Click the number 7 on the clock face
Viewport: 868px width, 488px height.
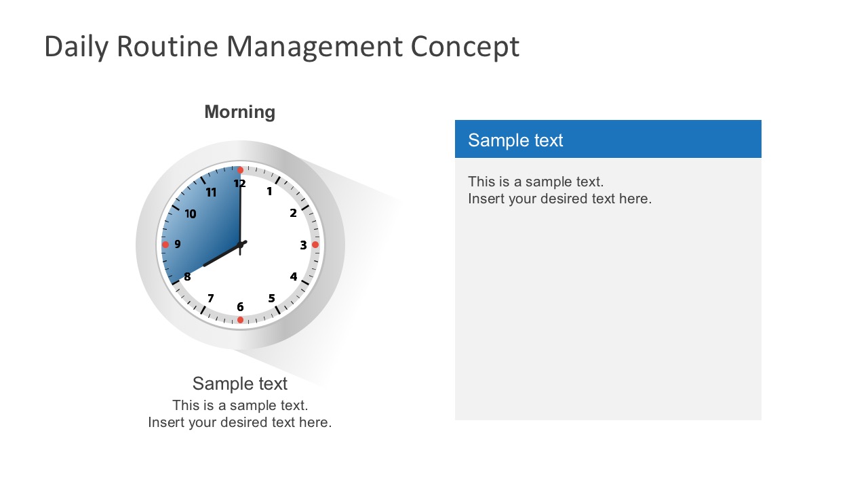pyautogui.click(x=210, y=298)
